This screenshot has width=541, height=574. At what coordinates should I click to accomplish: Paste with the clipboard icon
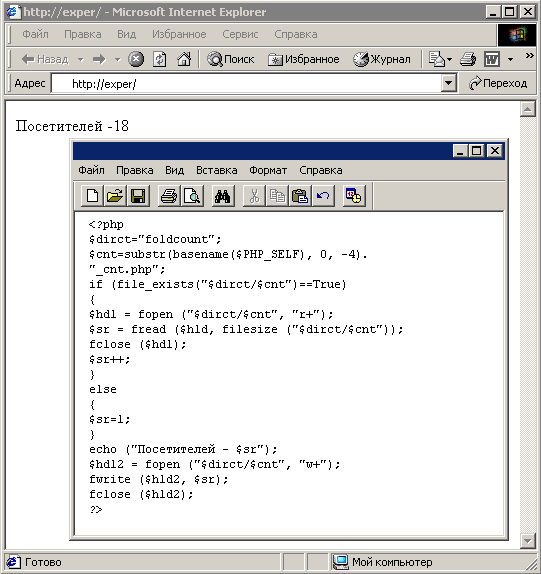[x=300, y=196]
